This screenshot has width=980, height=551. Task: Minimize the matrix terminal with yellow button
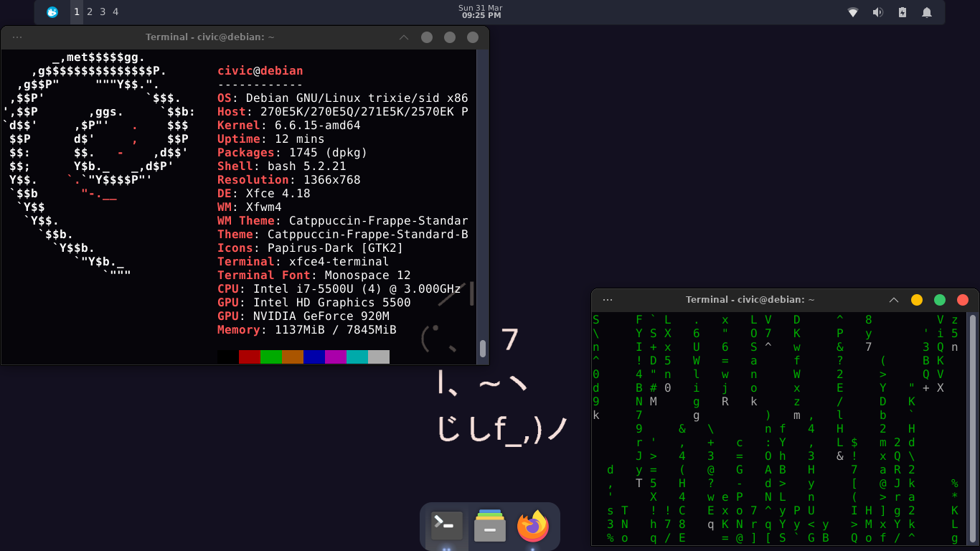click(917, 300)
